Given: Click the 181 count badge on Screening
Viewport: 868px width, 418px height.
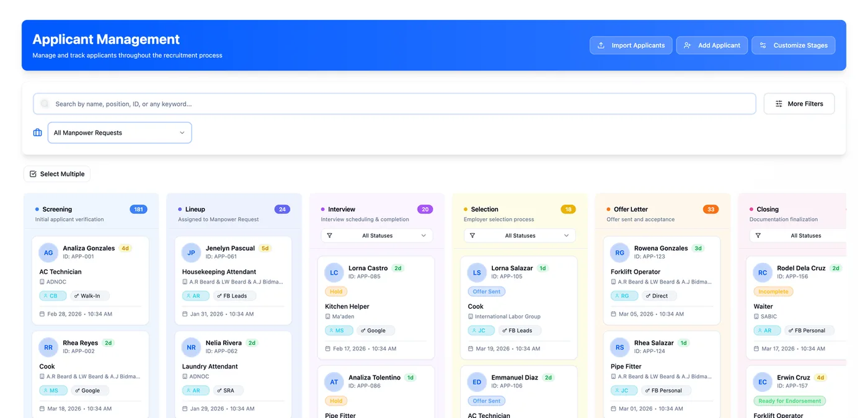Looking at the screenshot, I should 138,210.
